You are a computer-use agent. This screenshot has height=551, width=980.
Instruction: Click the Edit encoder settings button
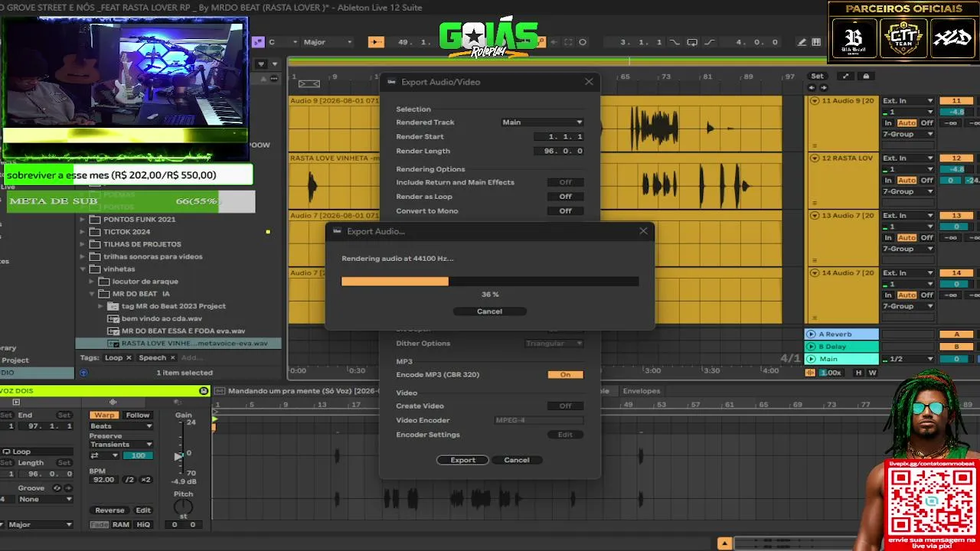pyautogui.click(x=565, y=435)
